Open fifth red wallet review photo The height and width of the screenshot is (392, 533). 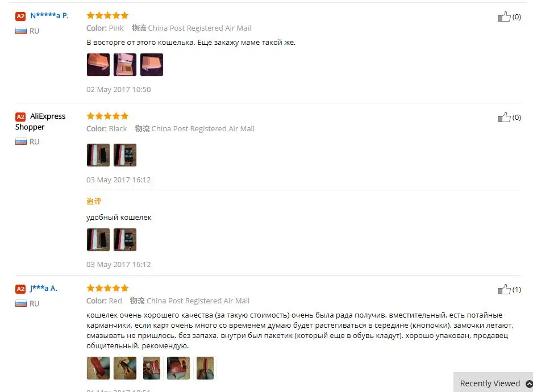pyautogui.click(x=205, y=368)
